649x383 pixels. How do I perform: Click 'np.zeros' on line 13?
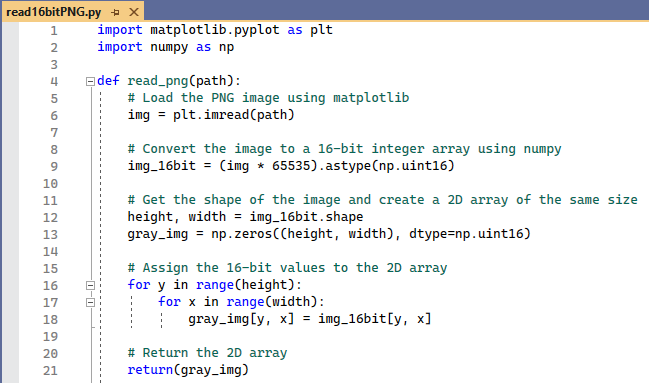point(242,234)
